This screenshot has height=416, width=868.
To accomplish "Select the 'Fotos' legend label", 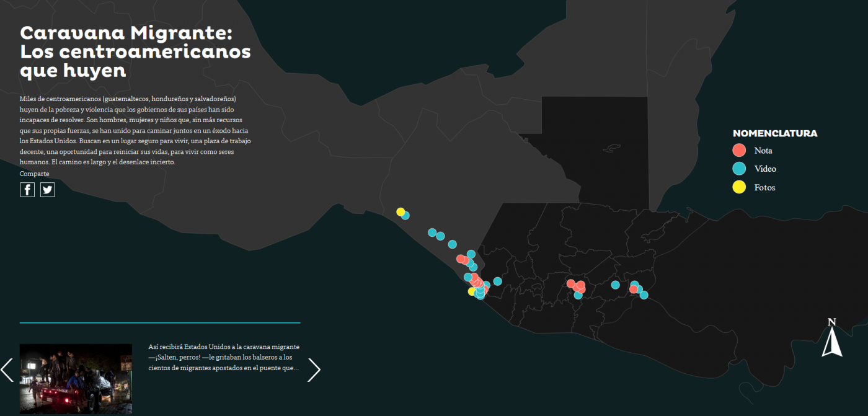I will 764,187.
